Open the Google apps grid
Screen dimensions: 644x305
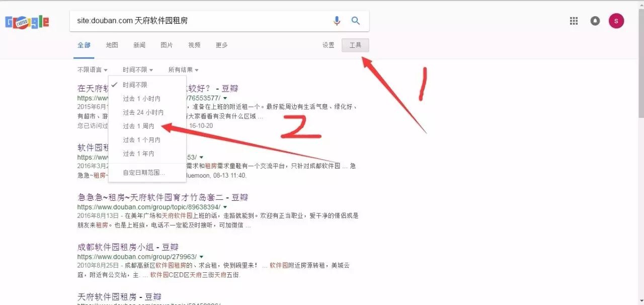(x=574, y=21)
